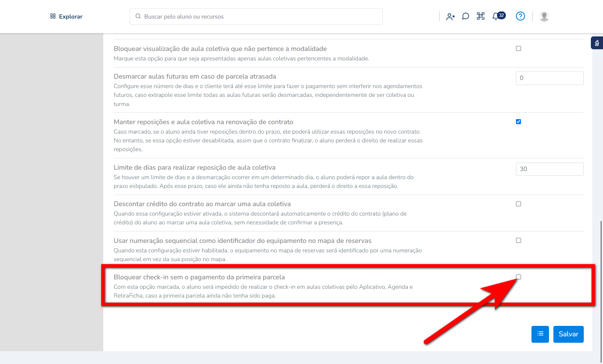Click the Salvar button
The image size is (603, 364).
coord(568,334)
